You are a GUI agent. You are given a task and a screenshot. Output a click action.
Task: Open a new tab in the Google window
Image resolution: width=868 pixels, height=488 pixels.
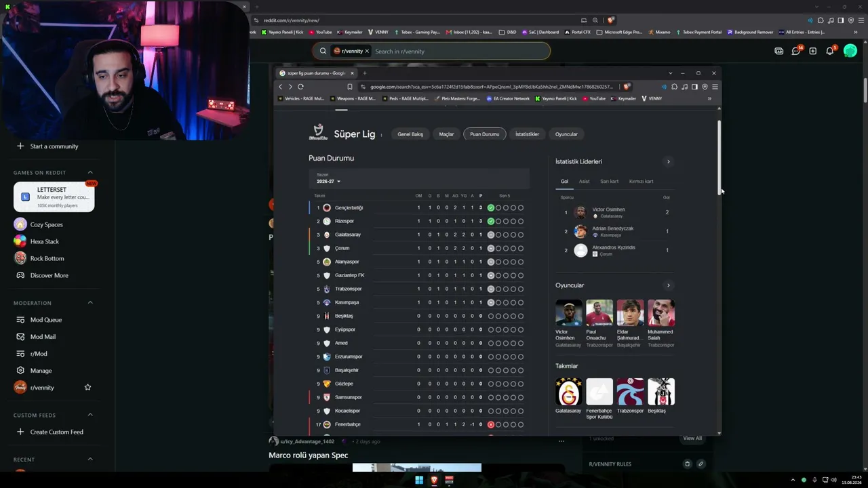tap(364, 73)
